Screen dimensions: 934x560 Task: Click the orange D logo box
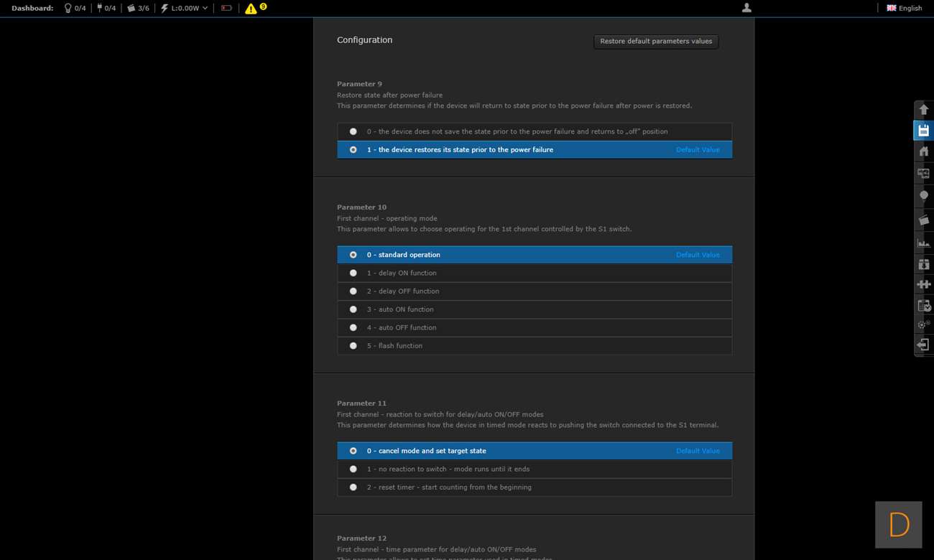[x=898, y=525]
